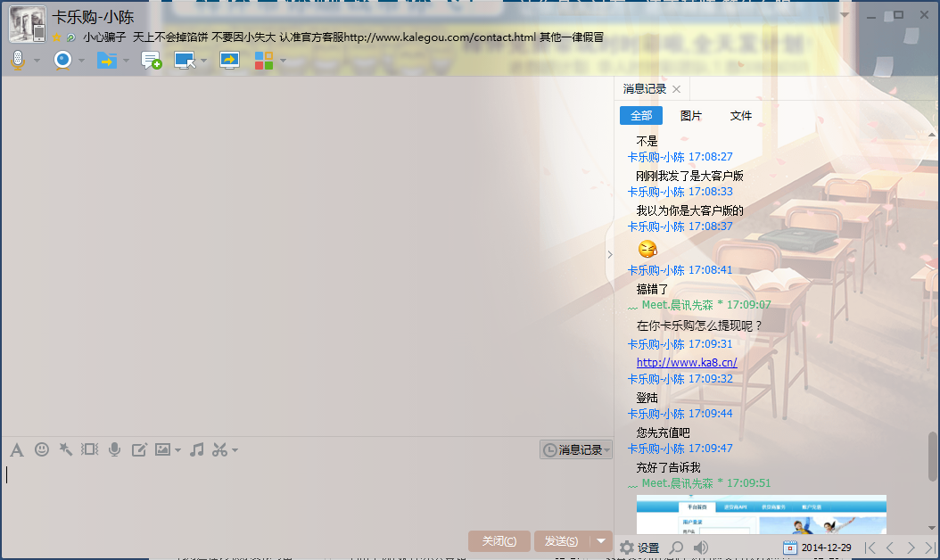Viewport: 940px width, 560px height.
Task: Click the music note icon
Action: coord(197,449)
